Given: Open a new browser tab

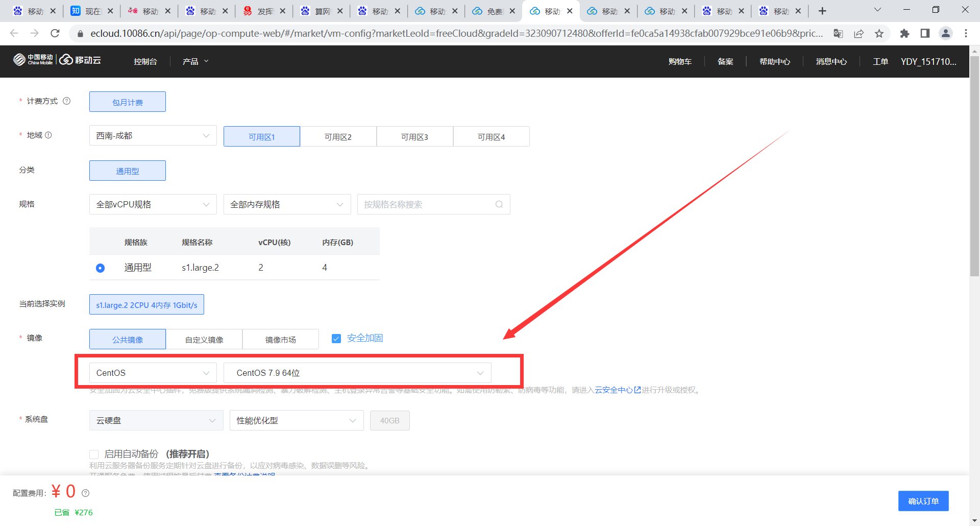Looking at the screenshot, I should [822, 11].
